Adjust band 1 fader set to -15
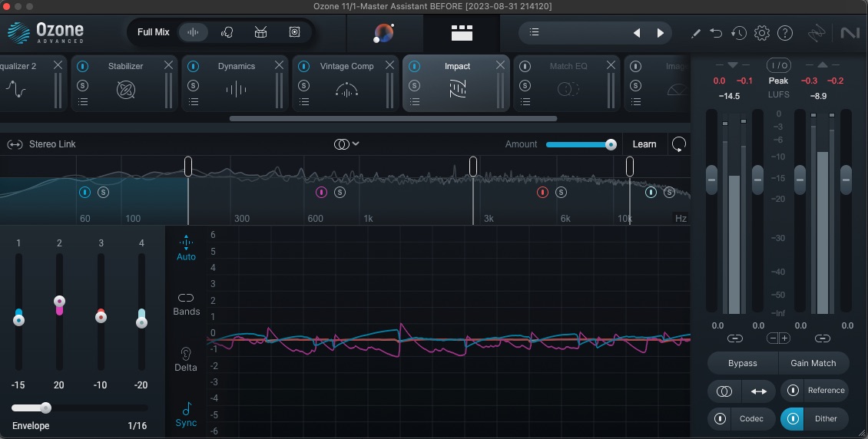This screenshot has width=868, height=439. pos(19,320)
